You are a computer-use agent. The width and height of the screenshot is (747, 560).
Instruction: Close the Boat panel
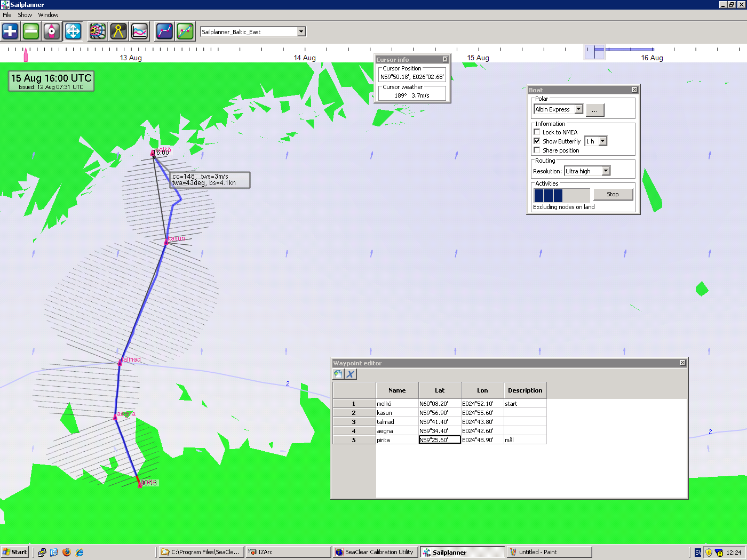click(634, 90)
